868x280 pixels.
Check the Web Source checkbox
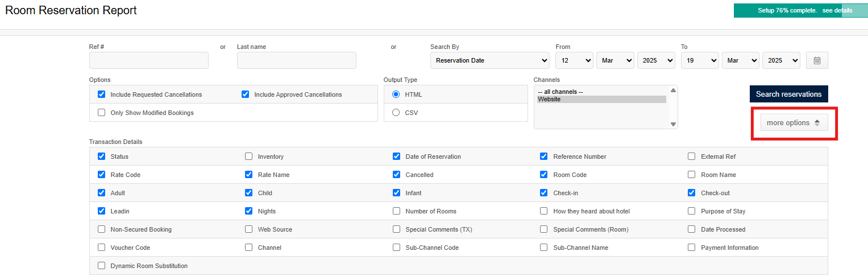(x=249, y=229)
